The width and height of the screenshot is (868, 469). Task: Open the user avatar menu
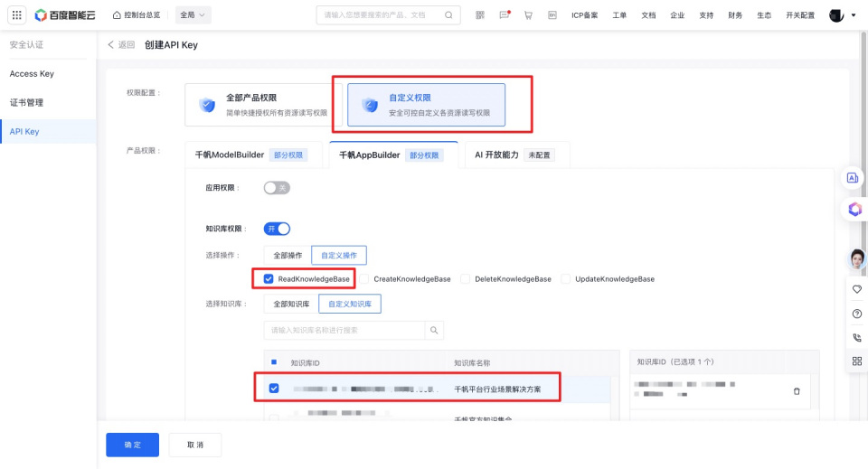(x=835, y=15)
